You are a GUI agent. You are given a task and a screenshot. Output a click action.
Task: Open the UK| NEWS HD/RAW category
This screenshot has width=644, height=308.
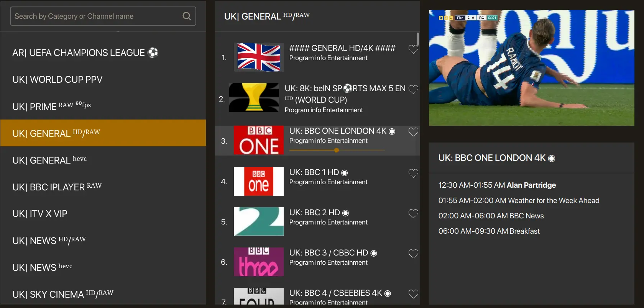coord(103,240)
